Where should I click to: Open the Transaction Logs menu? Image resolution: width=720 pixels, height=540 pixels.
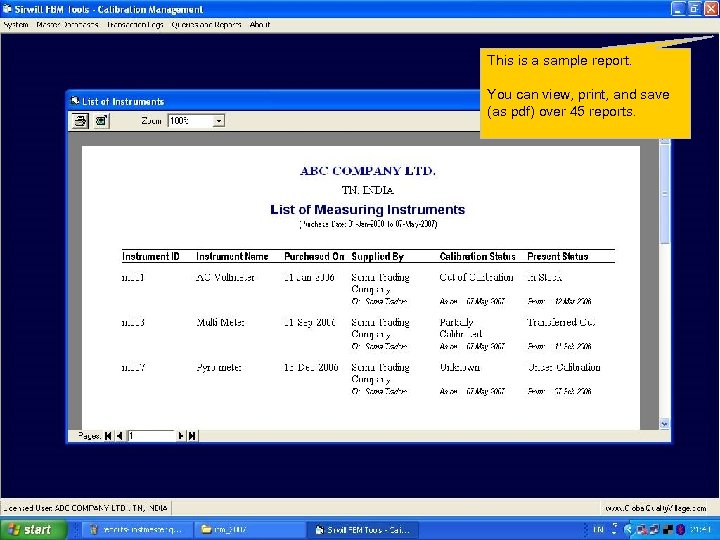(x=135, y=25)
